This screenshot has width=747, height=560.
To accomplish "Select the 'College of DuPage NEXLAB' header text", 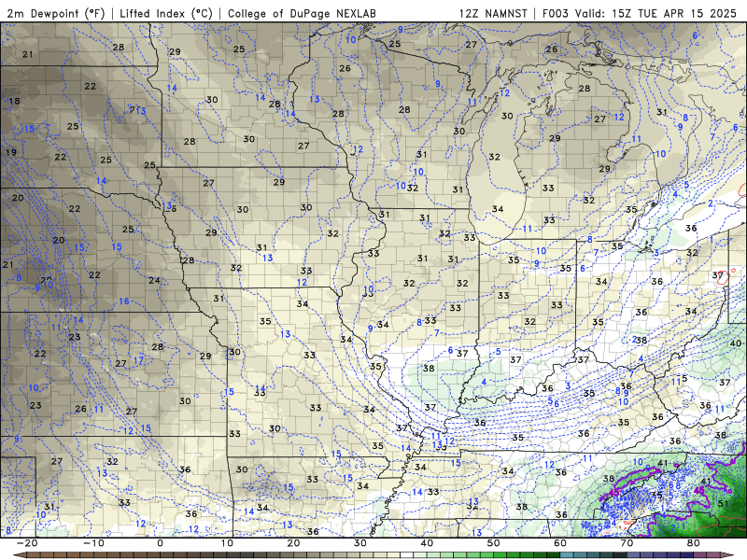I will pyautogui.click(x=302, y=13).
